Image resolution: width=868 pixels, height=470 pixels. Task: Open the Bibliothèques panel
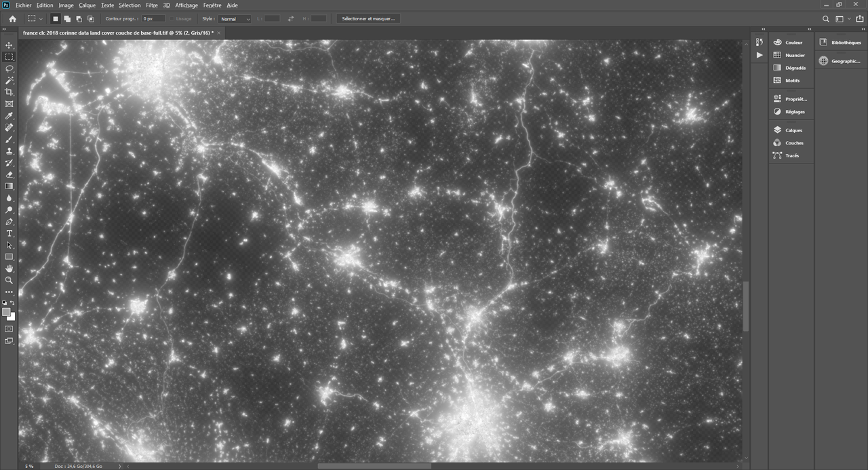coord(840,43)
